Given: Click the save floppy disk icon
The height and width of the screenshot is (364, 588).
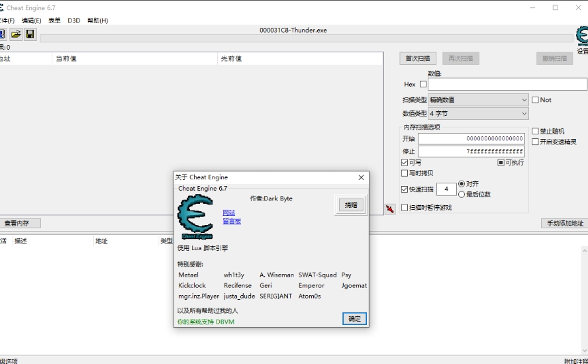Looking at the screenshot, I should pyautogui.click(x=30, y=34).
